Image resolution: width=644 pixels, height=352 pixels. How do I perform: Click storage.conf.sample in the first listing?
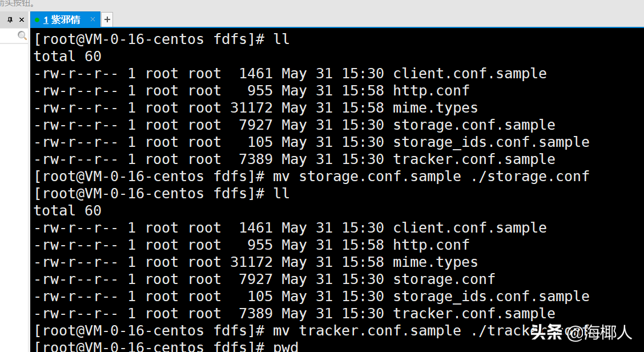click(x=474, y=125)
